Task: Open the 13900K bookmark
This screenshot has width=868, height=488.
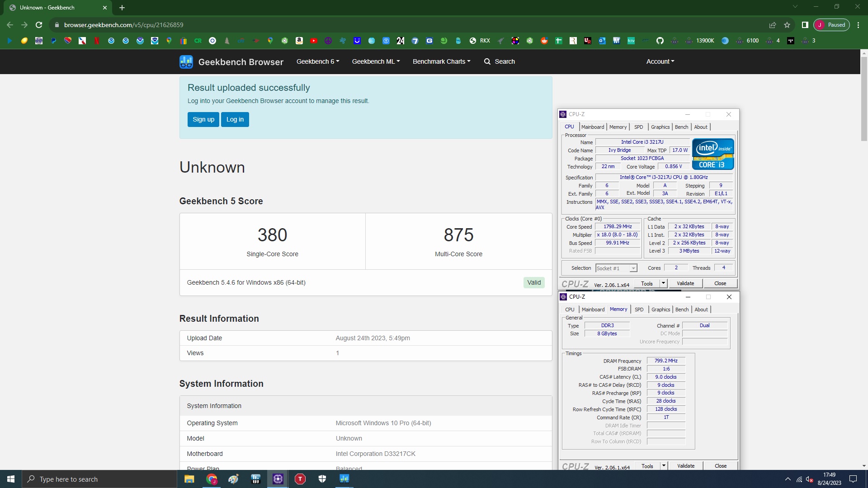Action: pyautogui.click(x=700, y=41)
